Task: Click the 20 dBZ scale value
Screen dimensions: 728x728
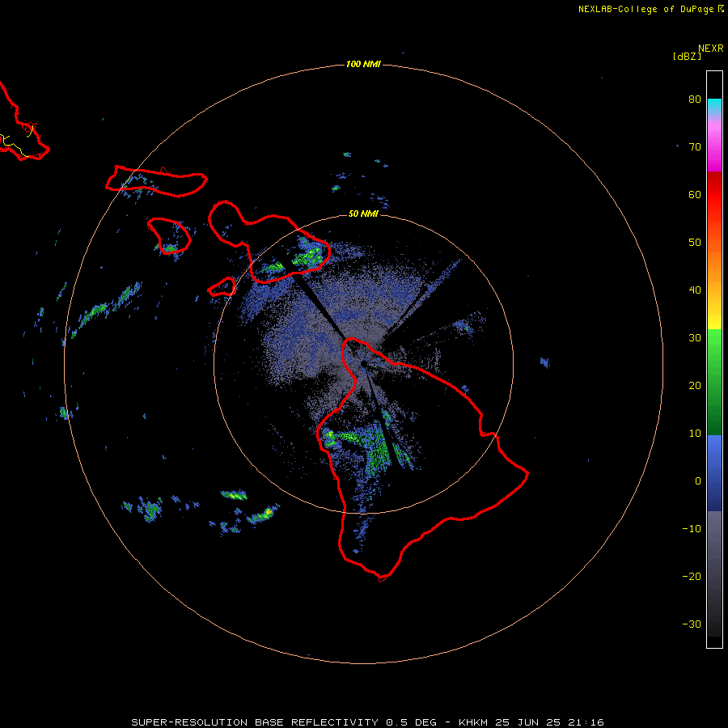Action: (x=695, y=386)
